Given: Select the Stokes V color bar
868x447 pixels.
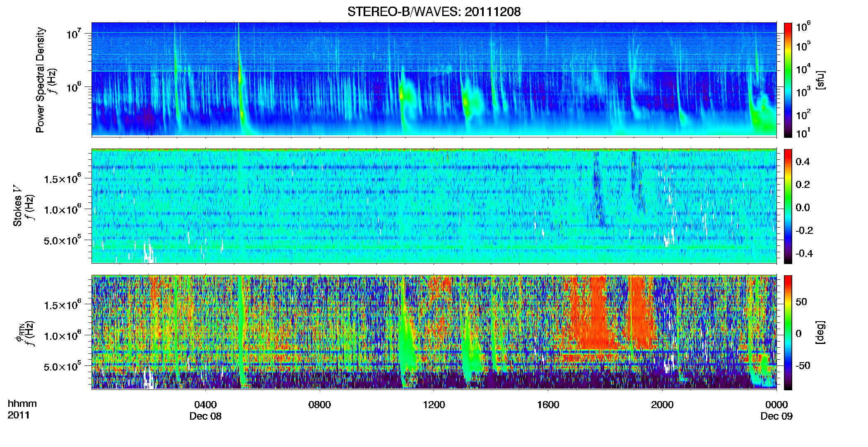Looking at the screenshot, I should point(788,206).
